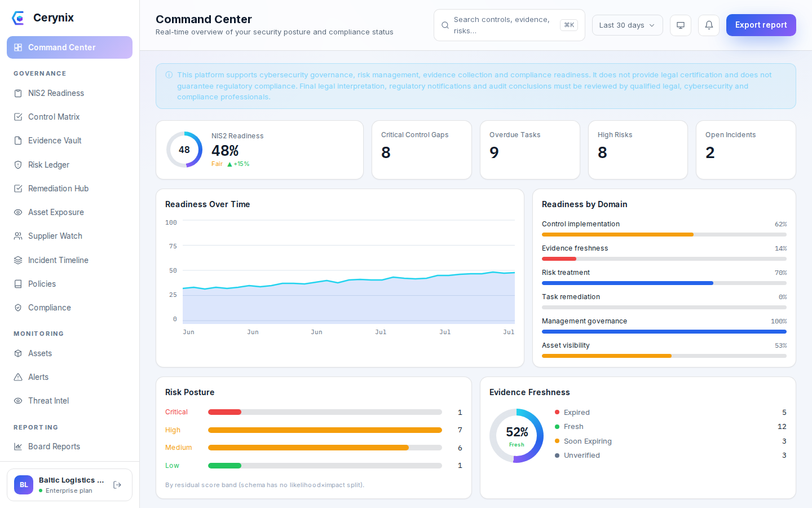This screenshot has width=812, height=508.
Task: Click the Evidence freshness domain label
Action: tap(575, 248)
